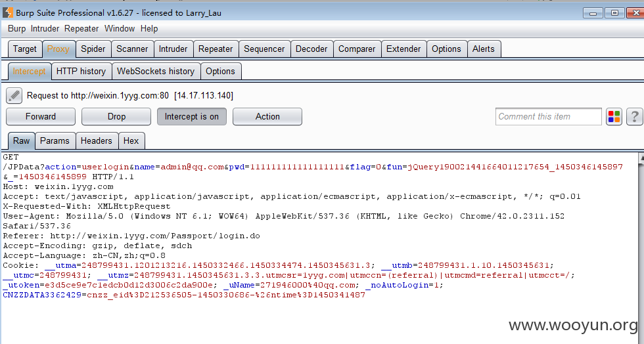
Task: Open the Intruder menu in menu bar
Action: [x=45, y=29]
